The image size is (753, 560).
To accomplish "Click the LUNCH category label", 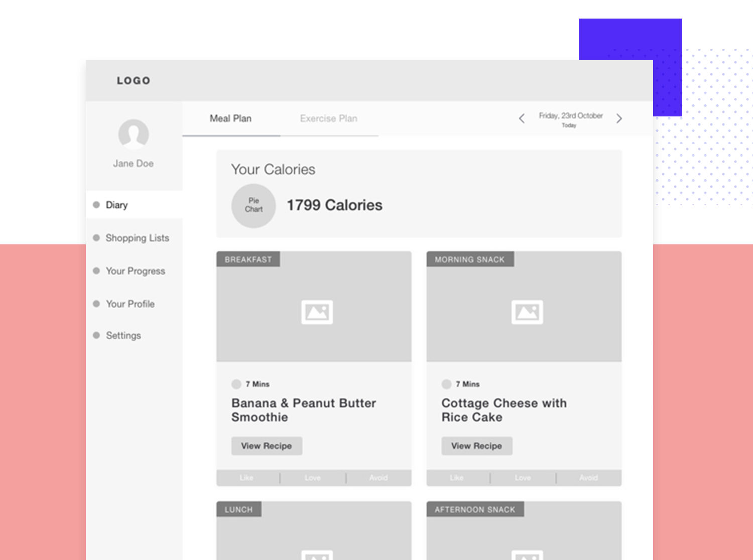I will tap(238, 509).
